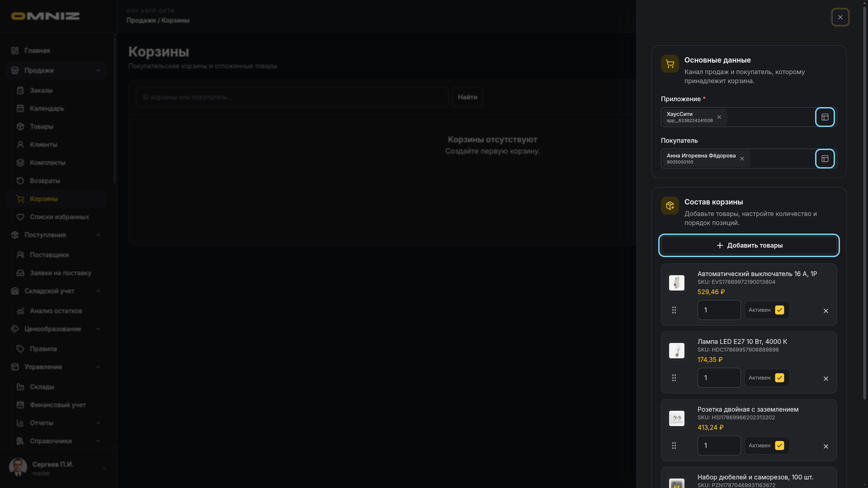The image size is (868, 488).
Task: Collapse the Поступления sidebar section
Action: 98,235
